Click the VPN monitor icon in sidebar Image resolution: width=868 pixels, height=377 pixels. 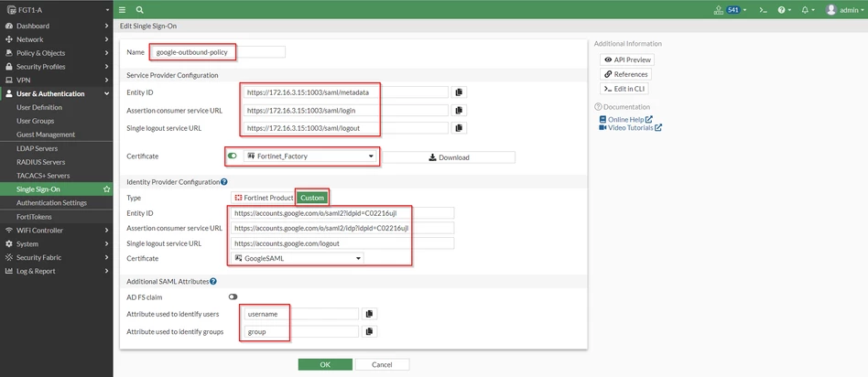9,81
